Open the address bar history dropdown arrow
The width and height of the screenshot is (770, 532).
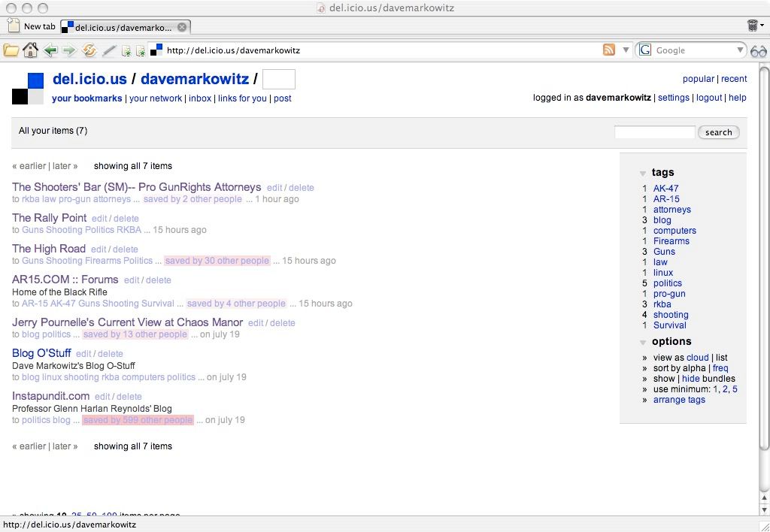point(626,50)
